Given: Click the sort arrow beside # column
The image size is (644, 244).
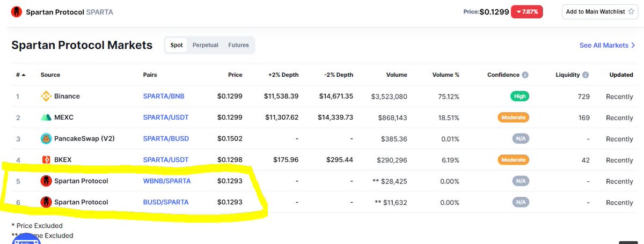Looking at the screenshot, I should coord(24,75).
